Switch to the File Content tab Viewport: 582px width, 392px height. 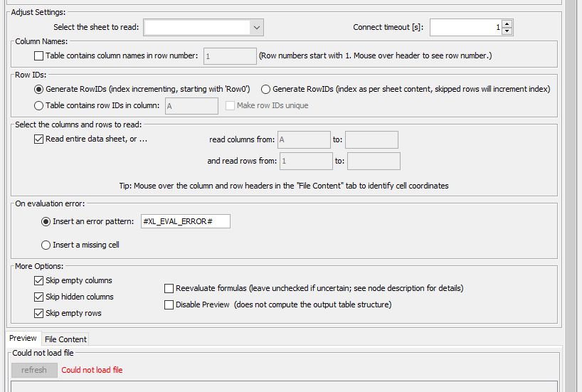click(x=65, y=339)
